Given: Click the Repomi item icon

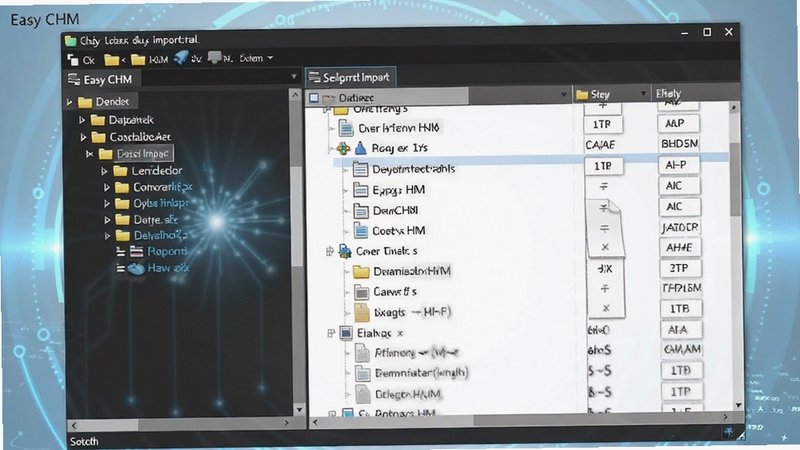Looking at the screenshot, I should pyautogui.click(x=136, y=251).
